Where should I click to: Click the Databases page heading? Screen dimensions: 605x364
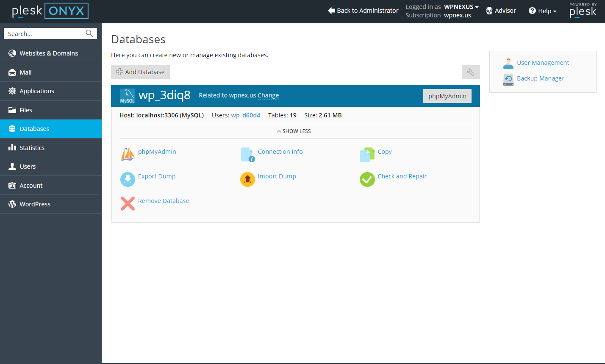point(138,39)
